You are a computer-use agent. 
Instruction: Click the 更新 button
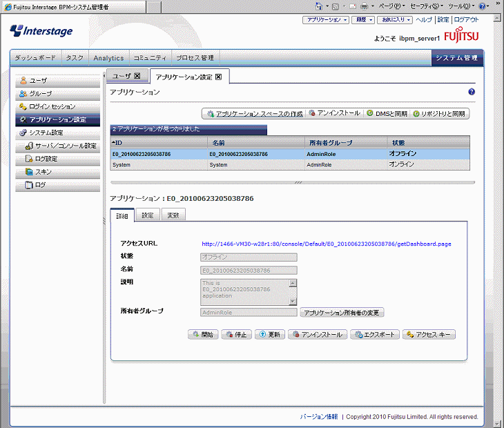point(270,335)
